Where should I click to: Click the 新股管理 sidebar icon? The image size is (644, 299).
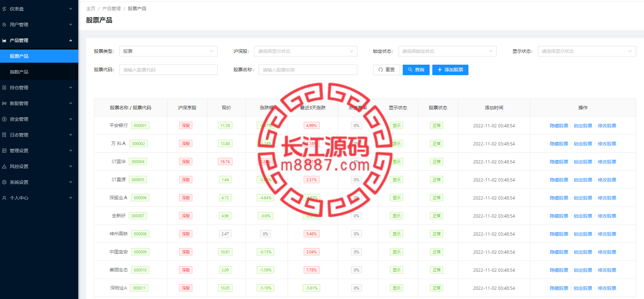[x=4, y=103]
